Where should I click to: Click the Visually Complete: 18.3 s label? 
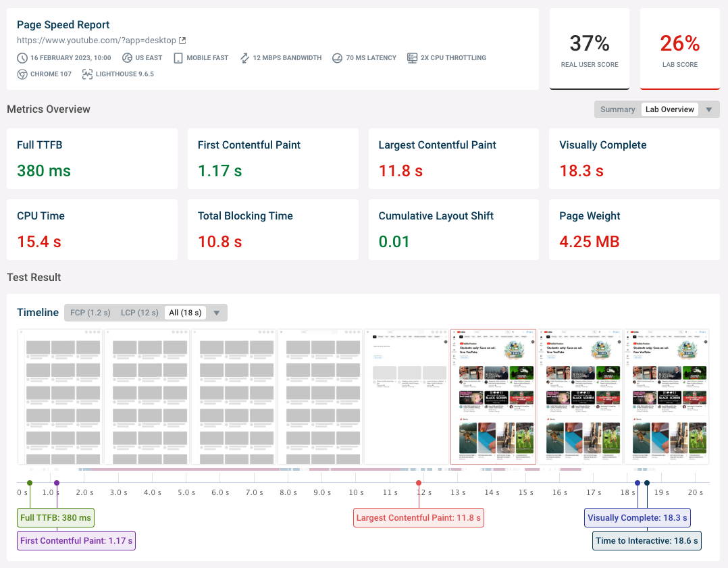638,518
